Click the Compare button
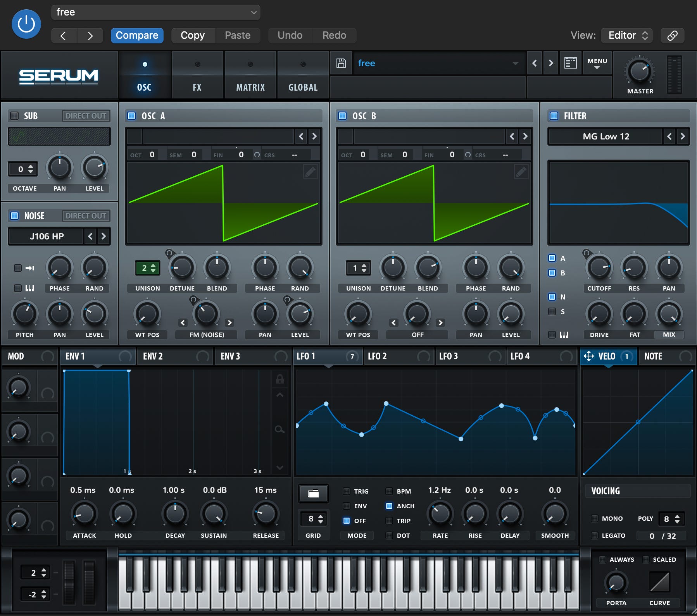 [137, 36]
